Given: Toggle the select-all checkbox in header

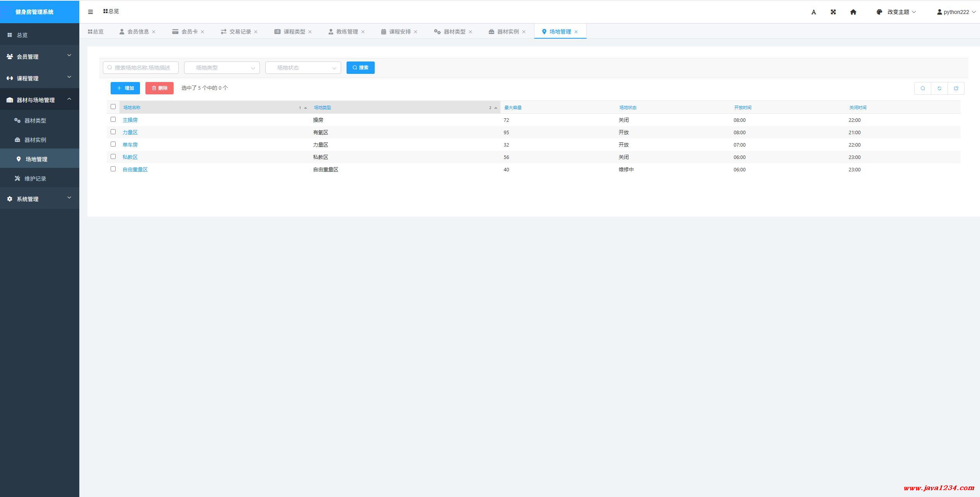Looking at the screenshot, I should [113, 107].
